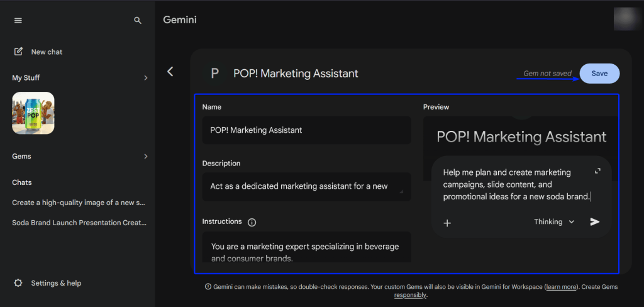Open the Zest Pop soda can thumbnail
644x307 pixels.
33,113
